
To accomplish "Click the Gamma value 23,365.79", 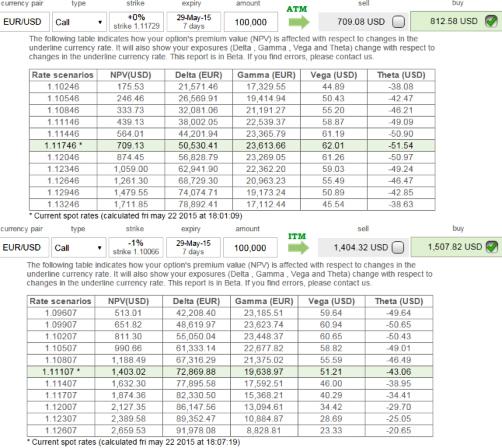I will tap(266, 134).
